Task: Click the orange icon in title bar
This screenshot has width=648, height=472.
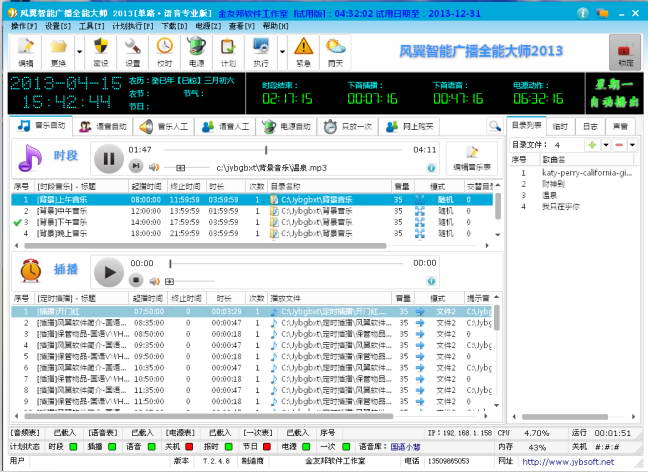Action: click(x=603, y=13)
